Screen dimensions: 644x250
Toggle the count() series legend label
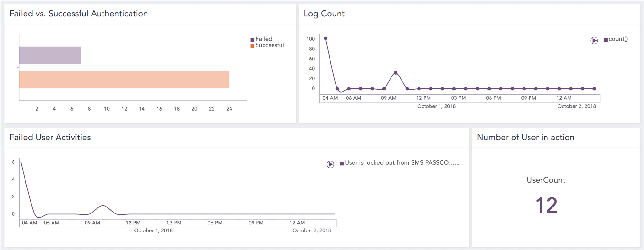(x=618, y=39)
